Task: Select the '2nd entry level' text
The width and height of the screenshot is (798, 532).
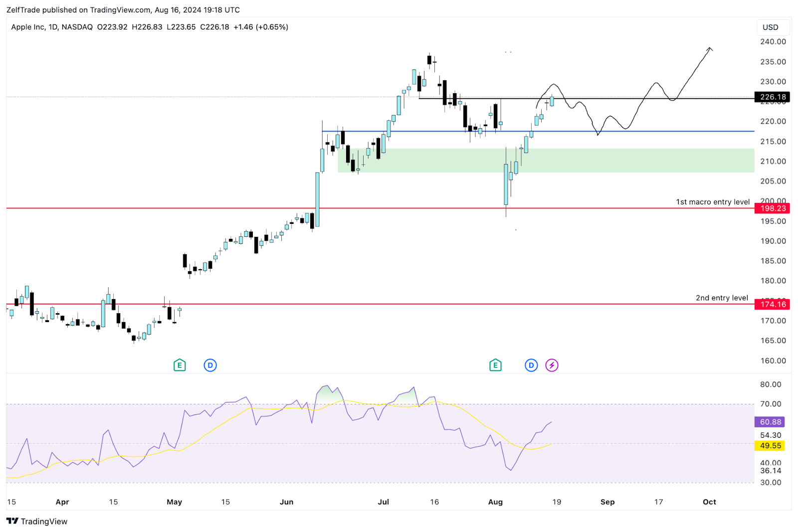Action: coord(722,298)
